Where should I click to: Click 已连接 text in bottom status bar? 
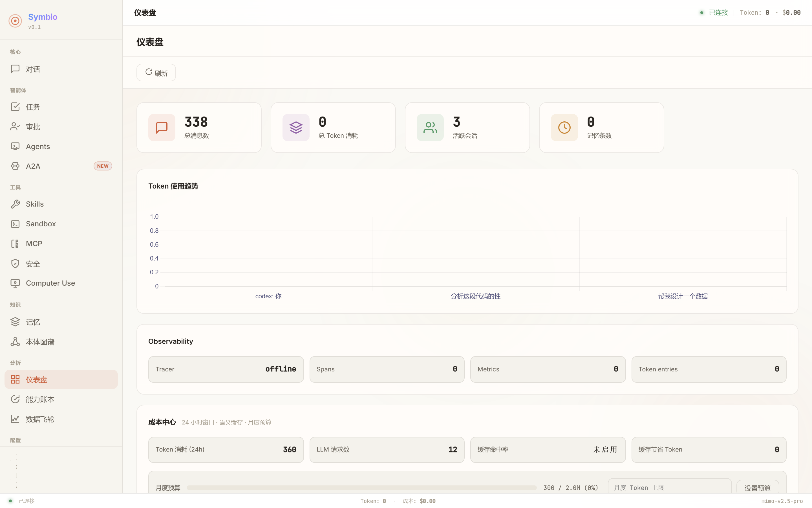pos(27,501)
